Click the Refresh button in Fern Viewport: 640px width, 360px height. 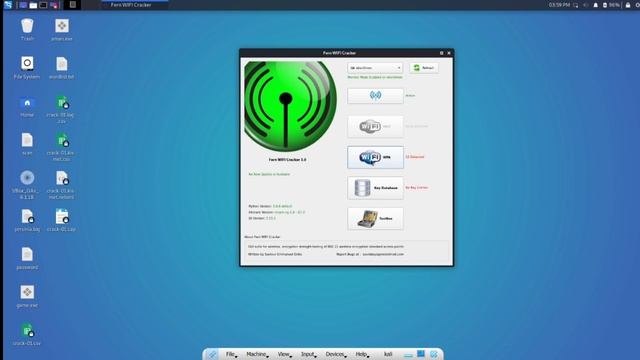pos(424,68)
